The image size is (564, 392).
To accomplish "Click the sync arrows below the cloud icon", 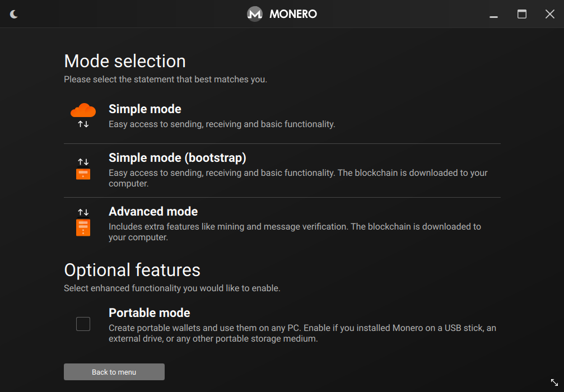I will coord(83,123).
